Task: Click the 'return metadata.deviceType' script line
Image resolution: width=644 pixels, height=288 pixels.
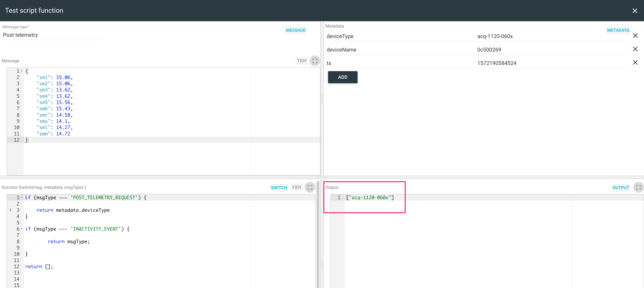Action: click(73, 210)
